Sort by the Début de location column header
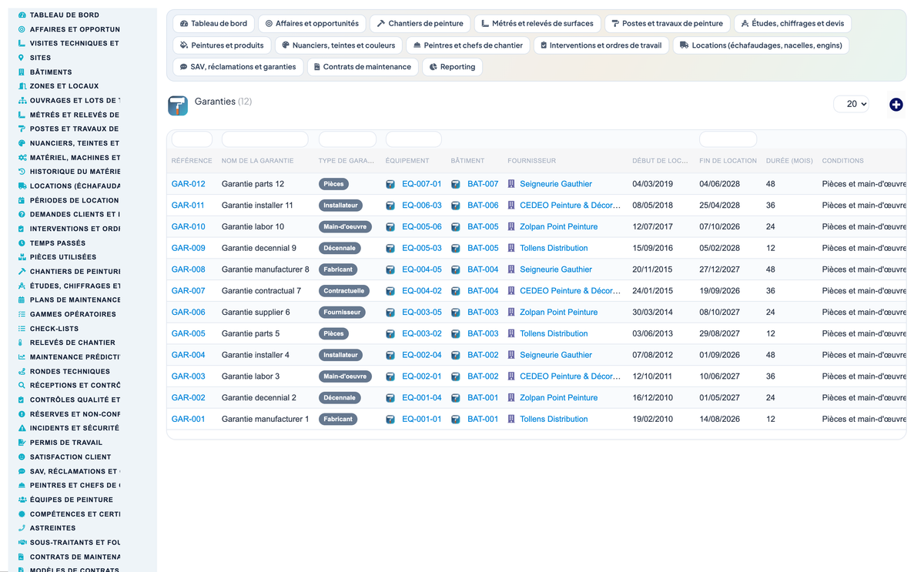Screen dimensions: 924x572 tap(660, 161)
